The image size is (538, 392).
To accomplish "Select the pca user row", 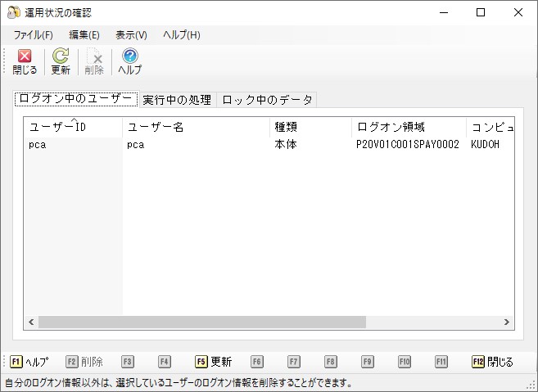I will [x=269, y=144].
